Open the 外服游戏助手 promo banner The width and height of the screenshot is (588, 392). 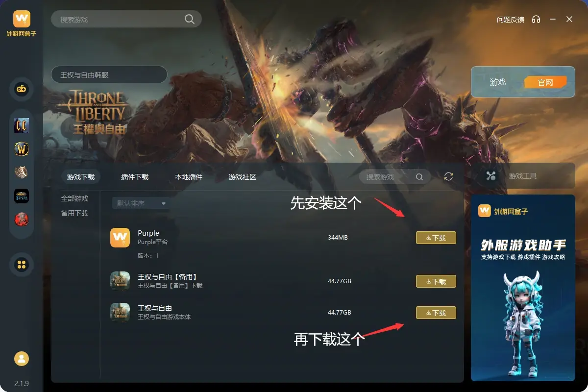coord(523,288)
